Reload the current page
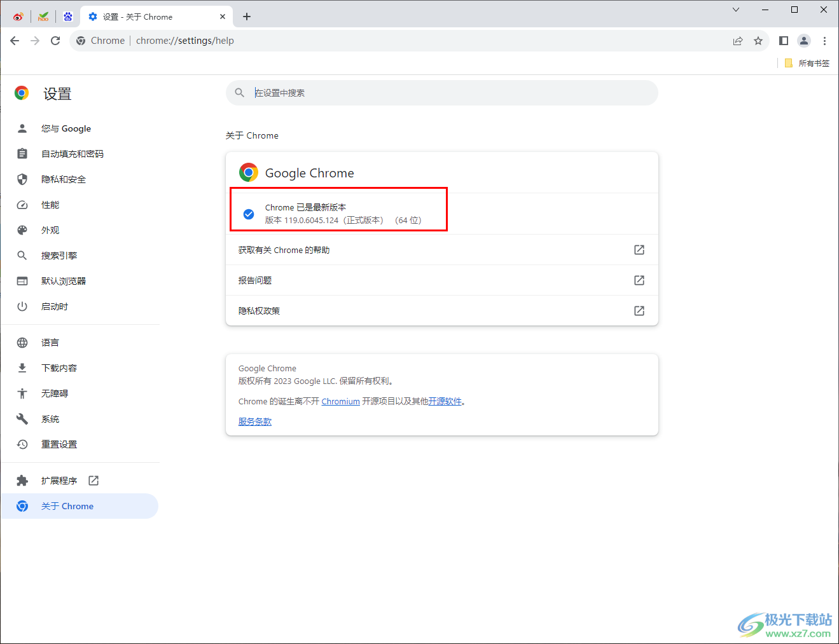The image size is (839, 644). (55, 41)
